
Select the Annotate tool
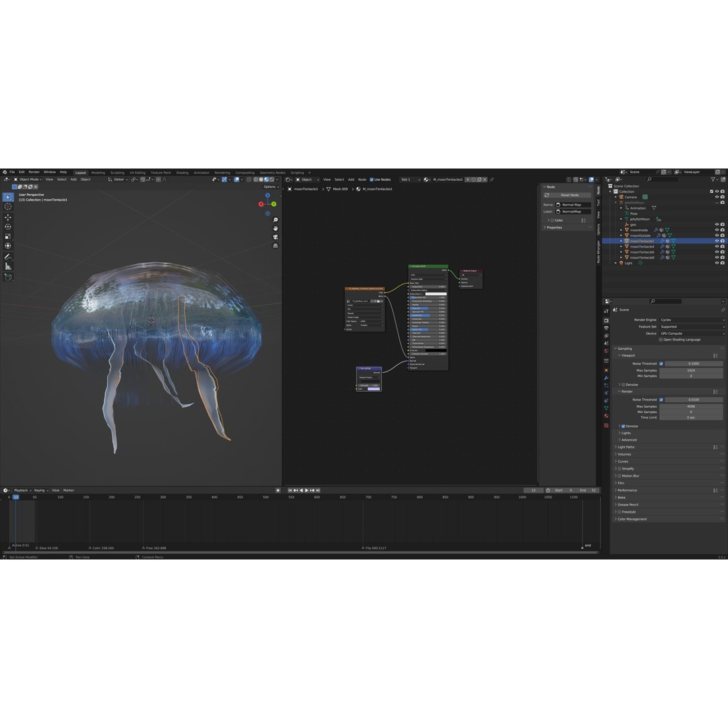tap(8, 257)
